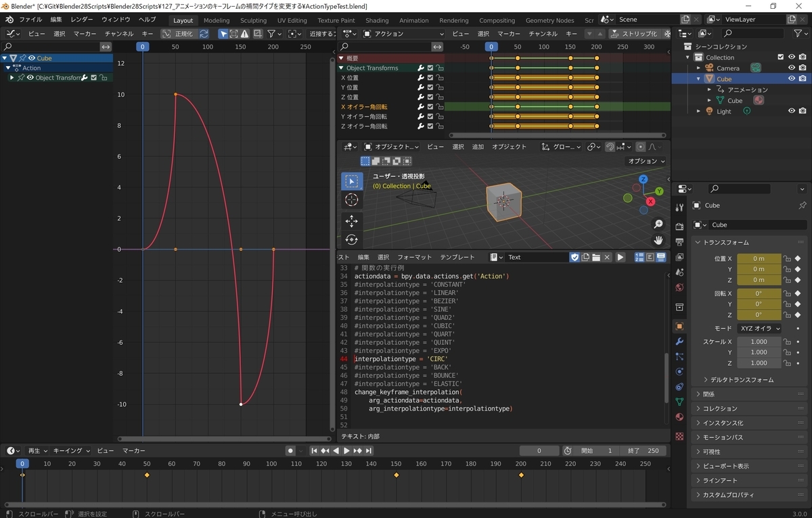This screenshot has height=518, width=812.
Task: Open the Material properties checkered tab
Action: pyautogui.click(x=679, y=436)
